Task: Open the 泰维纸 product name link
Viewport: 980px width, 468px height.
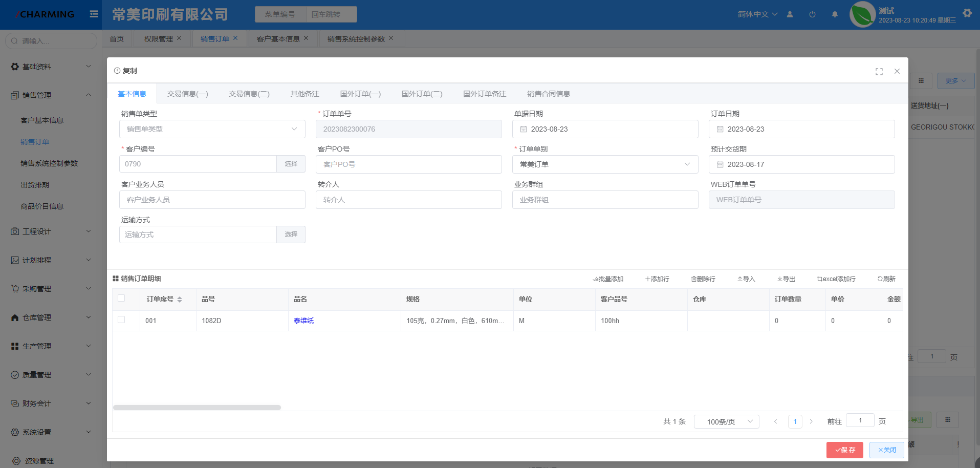Action: click(x=304, y=321)
